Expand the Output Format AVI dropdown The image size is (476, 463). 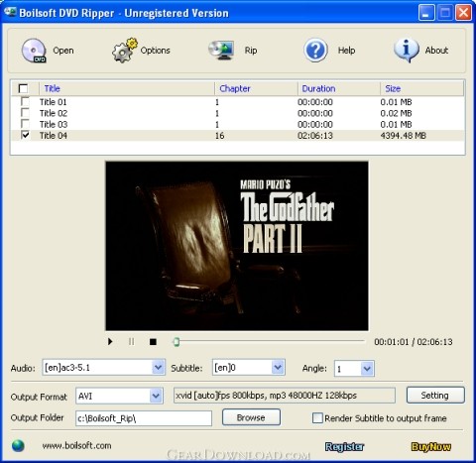click(x=156, y=396)
